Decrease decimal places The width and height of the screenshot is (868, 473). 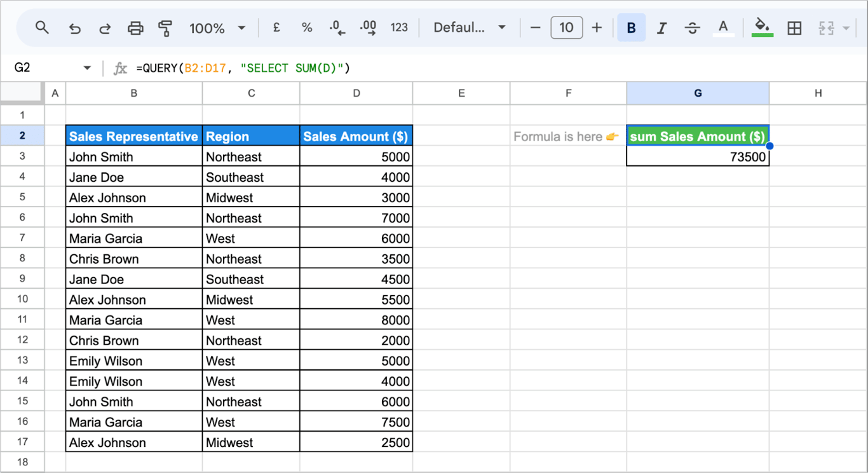click(337, 28)
